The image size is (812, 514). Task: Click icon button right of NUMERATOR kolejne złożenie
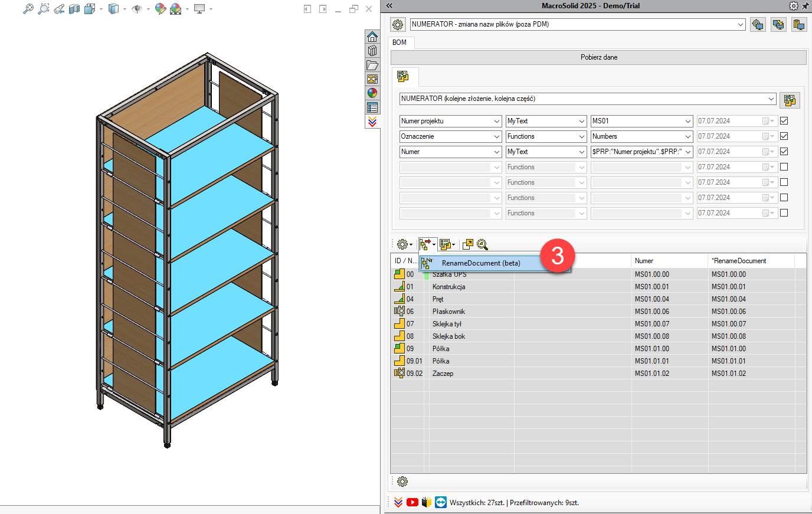click(790, 100)
